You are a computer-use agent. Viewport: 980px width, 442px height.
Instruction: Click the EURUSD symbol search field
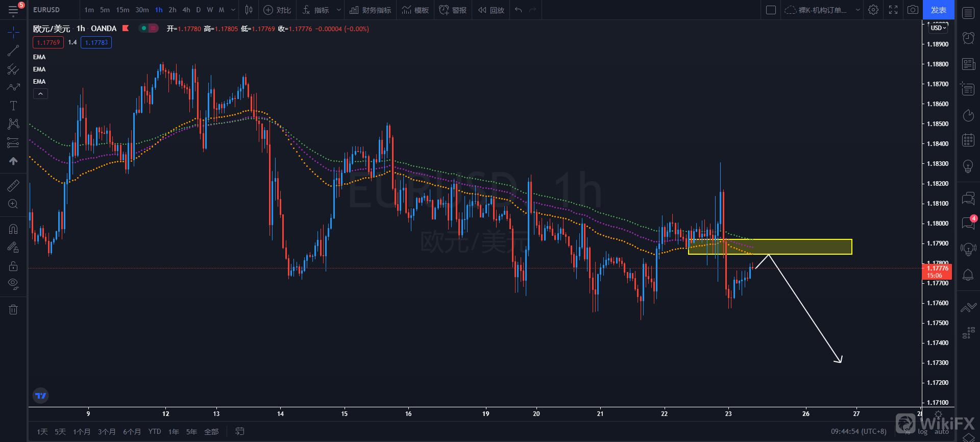(46, 10)
